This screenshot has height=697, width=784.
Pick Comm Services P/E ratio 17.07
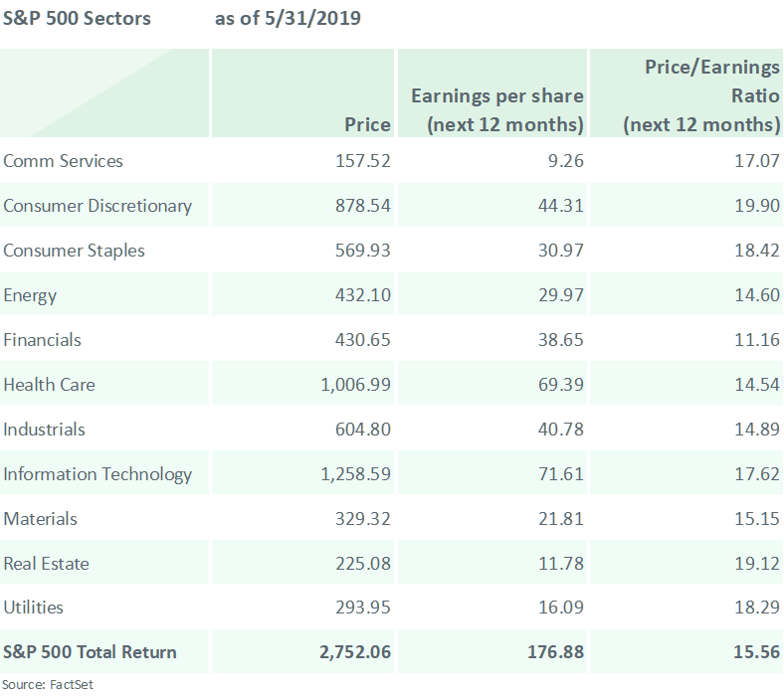tap(757, 161)
